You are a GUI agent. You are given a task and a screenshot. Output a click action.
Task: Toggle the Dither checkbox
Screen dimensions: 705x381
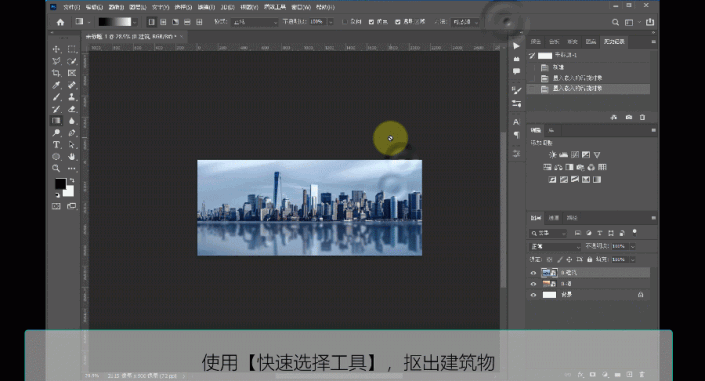pos(371,22)
